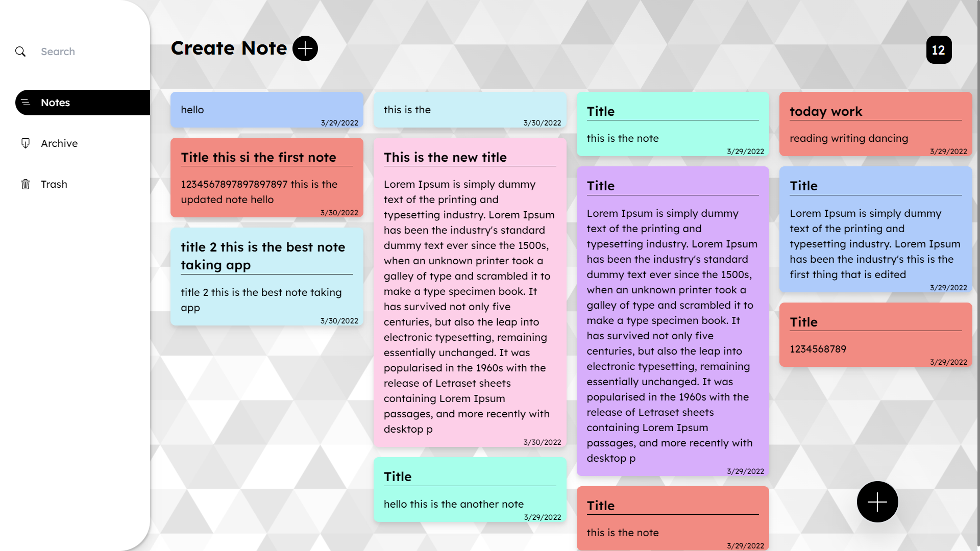This screenshot has width=980, height=551.
Task: Click the 'Title this si the first note' card
Action: 266,177
